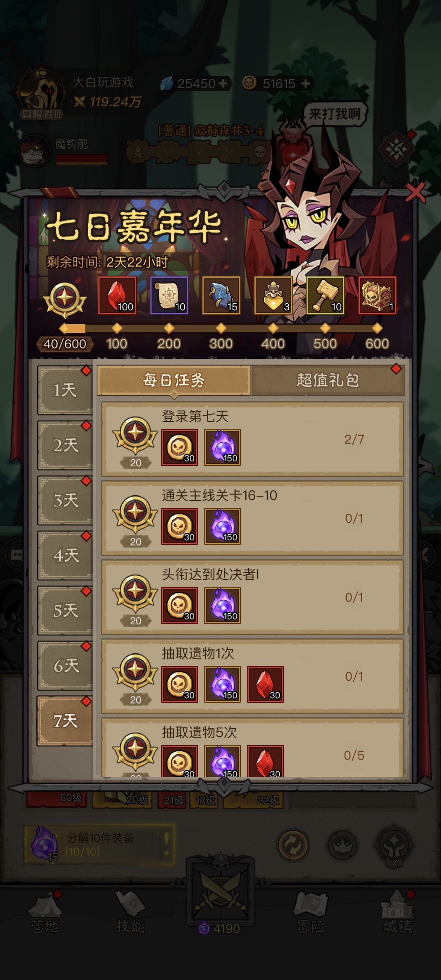Tap the hammer reward at 500 points
The height and width of the screenshot is (980, 441).
coord(325,295)
